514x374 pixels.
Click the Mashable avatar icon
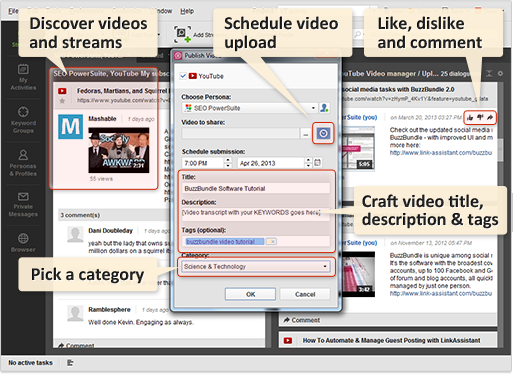[70, 127]
